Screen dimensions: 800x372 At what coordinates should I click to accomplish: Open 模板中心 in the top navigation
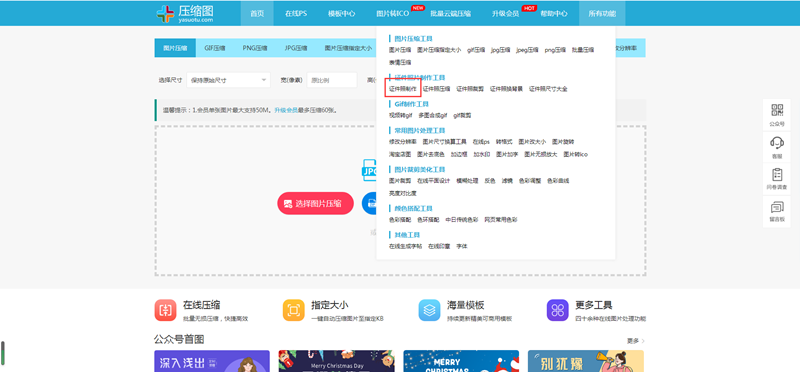pyautogui.click(x=341, y=14)
